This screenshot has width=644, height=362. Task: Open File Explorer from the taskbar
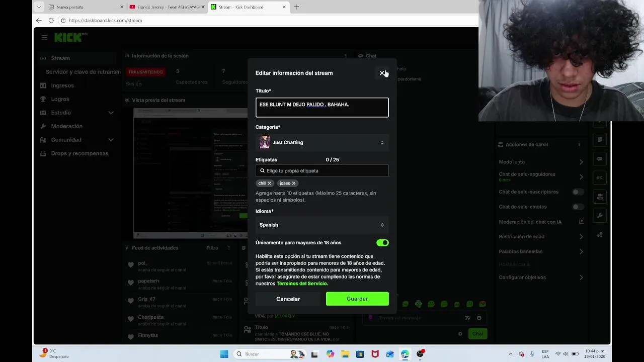coord(345,354)
